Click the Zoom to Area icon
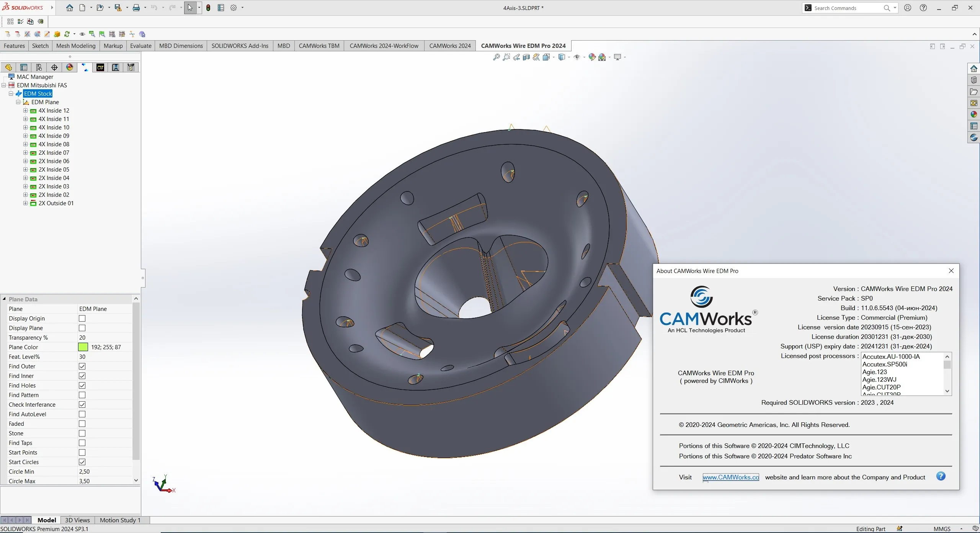980x533 pixels. (506, 57)
